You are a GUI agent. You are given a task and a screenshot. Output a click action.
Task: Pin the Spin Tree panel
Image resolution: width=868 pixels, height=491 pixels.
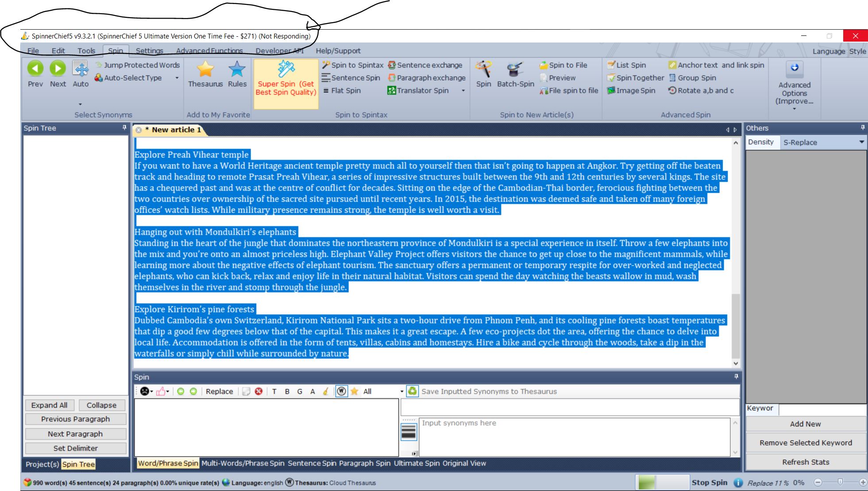point(124,128)
